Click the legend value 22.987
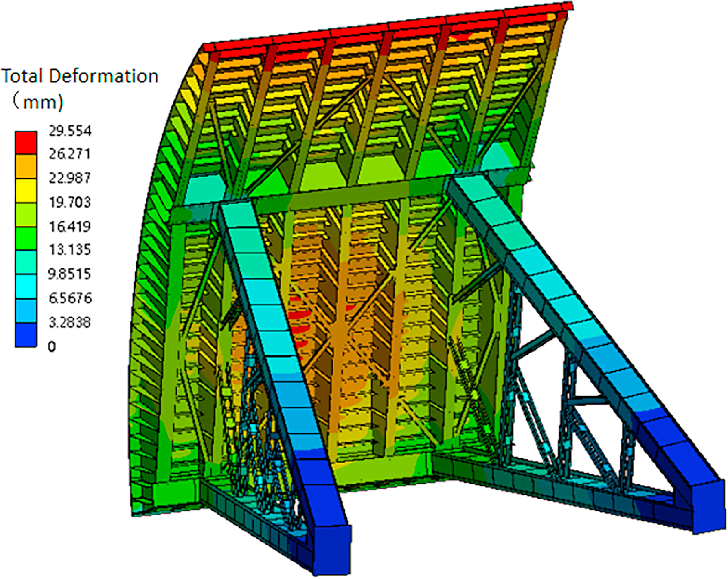This screenshot has height=579, width=728. pos(70,178)
